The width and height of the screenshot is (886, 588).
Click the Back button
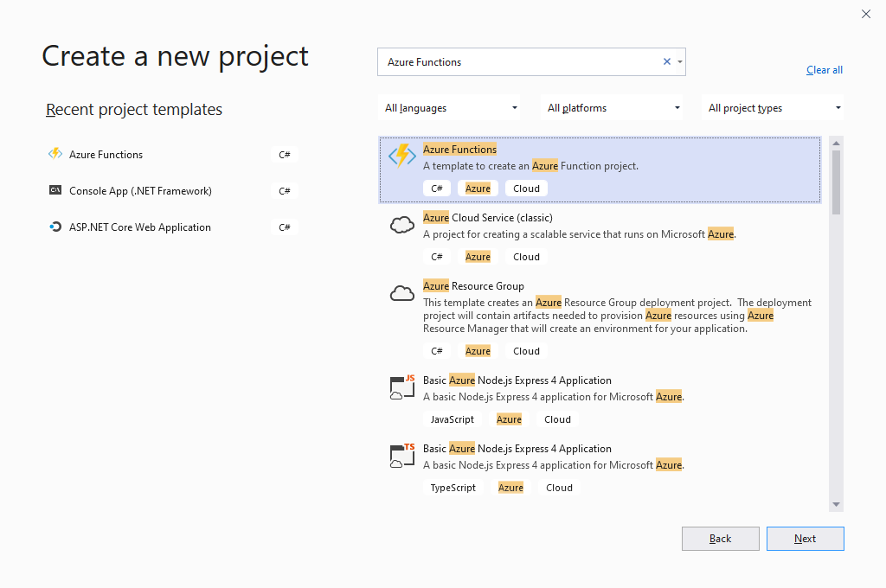[x=721, y=539]
